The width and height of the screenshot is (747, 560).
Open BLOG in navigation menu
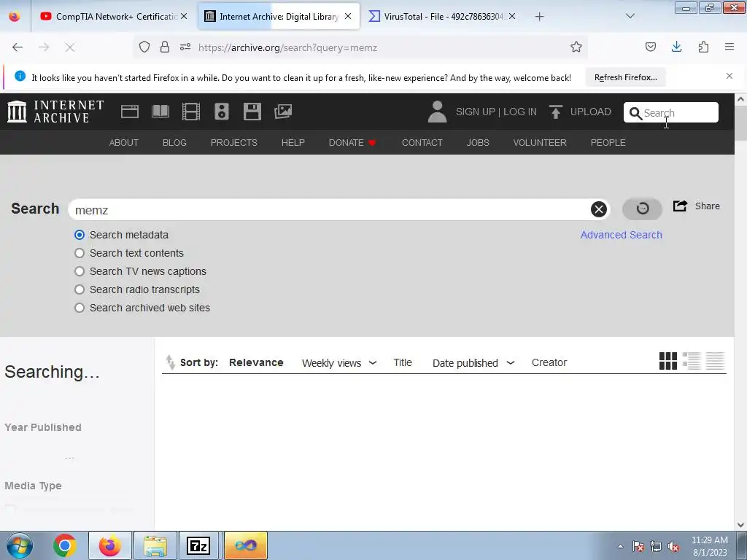coord(174,142)
